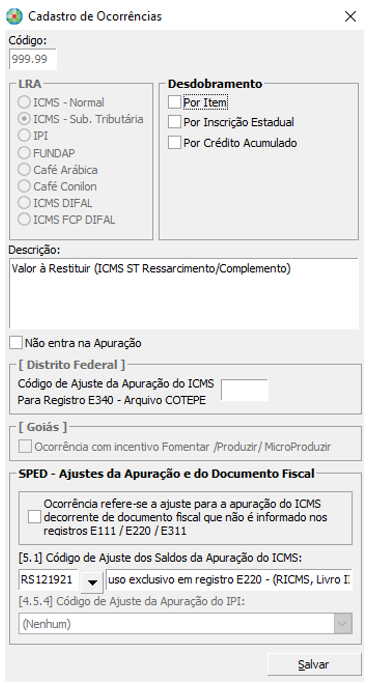Click the E220 adjustment description text field
Viewport: 370px width, 687px height.
coord(229,581)
